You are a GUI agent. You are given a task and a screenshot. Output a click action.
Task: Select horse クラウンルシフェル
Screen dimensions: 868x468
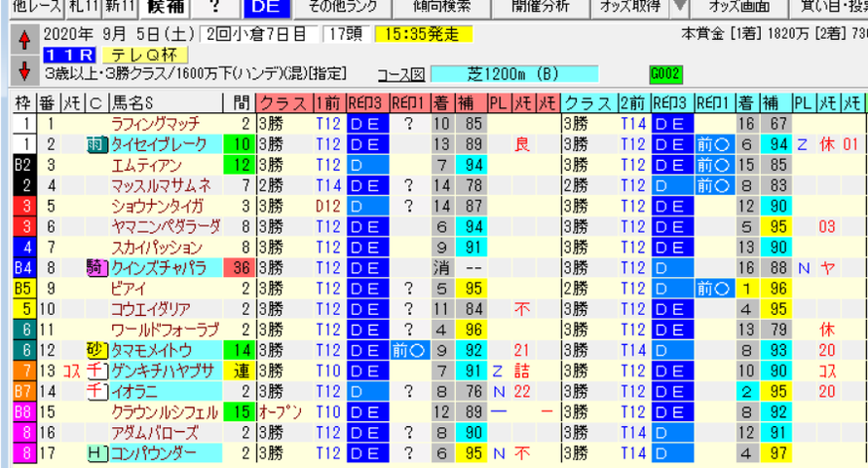coord(165,412)
